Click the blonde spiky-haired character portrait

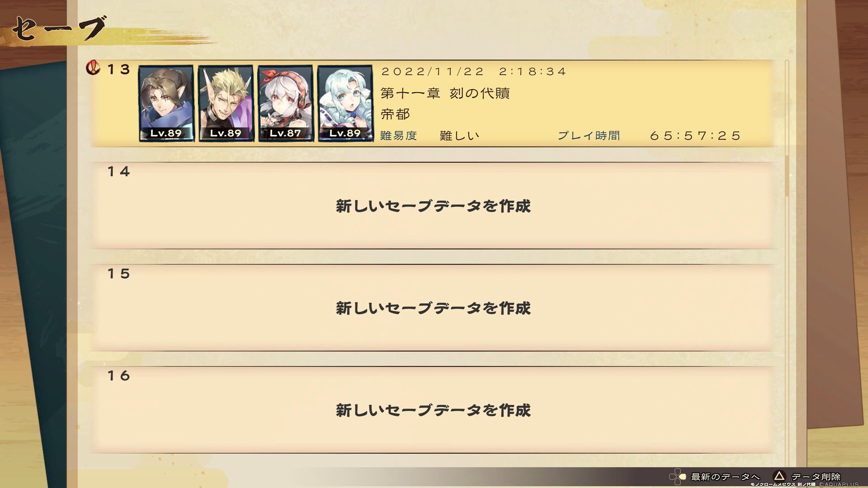click(x=226, y=103)
